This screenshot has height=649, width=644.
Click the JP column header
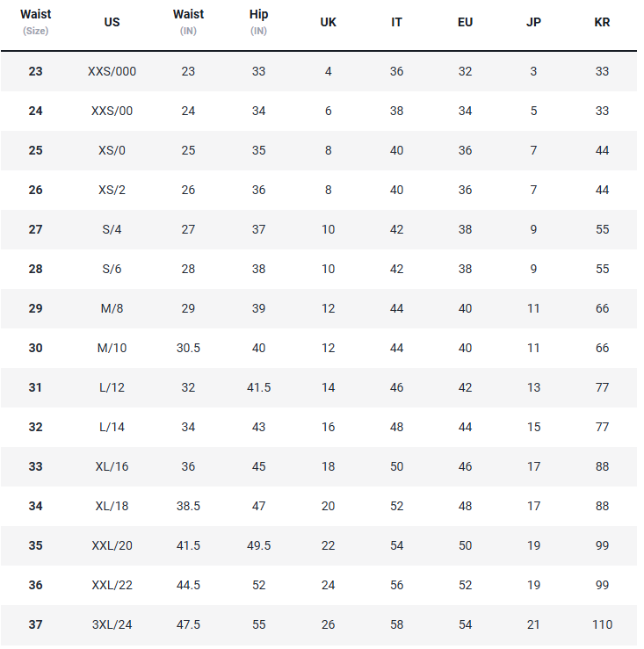point(533,22)
